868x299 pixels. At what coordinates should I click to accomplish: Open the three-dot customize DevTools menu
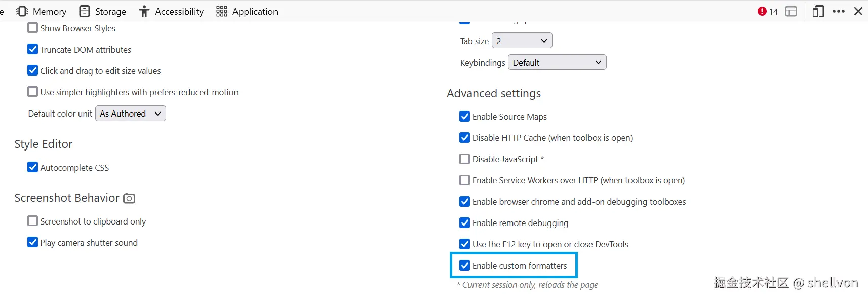839,11
